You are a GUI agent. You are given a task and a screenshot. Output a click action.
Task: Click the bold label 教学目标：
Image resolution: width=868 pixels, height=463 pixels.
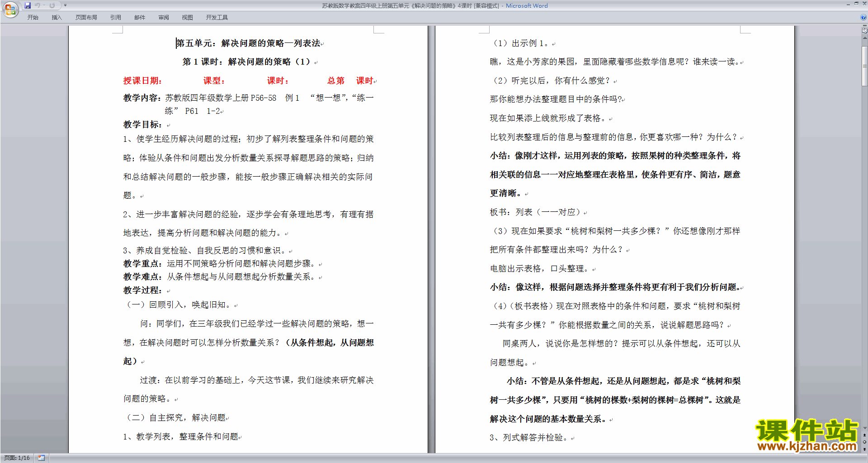tap(143, 125)
